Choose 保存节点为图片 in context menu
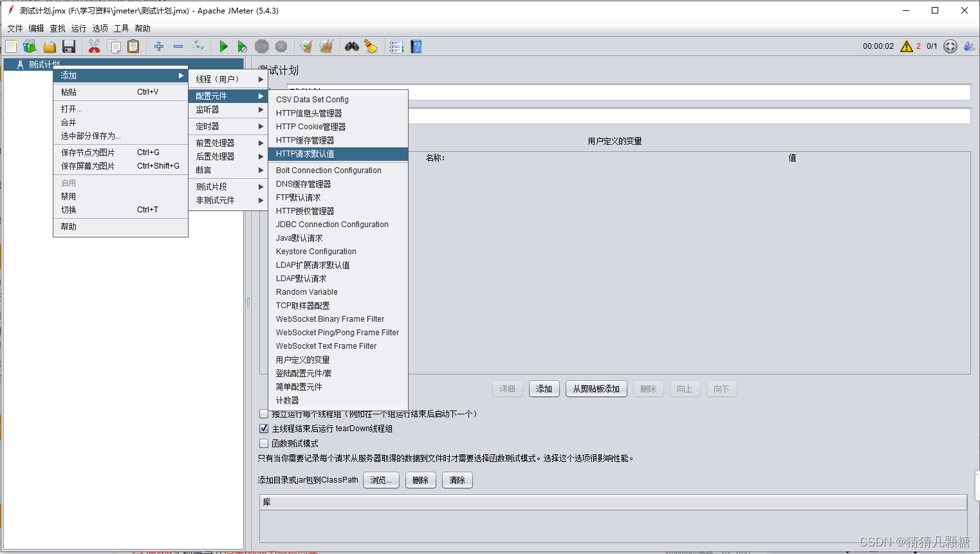Image resolution: width=980 pixels, height=554 pixels. 120,152
